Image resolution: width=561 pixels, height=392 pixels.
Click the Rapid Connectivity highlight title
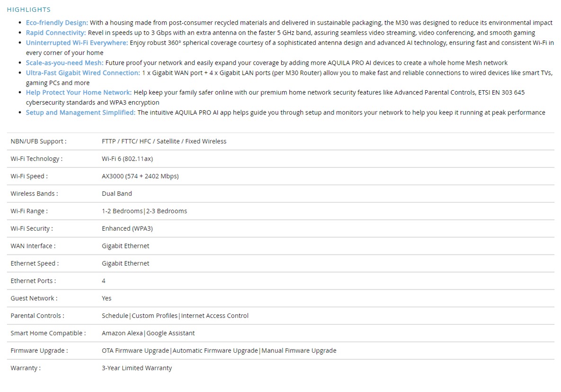tap(56, 33)
